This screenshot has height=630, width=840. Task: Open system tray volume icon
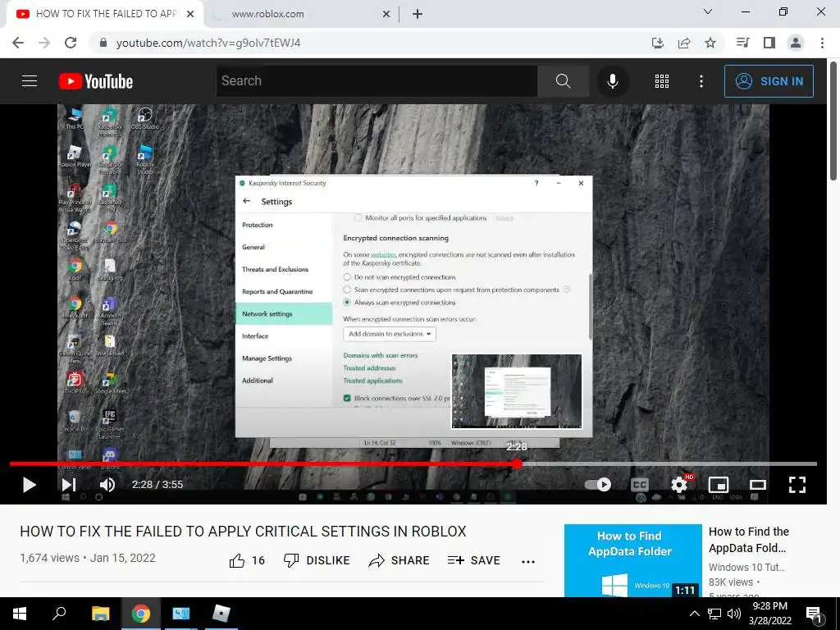(734, 614)
